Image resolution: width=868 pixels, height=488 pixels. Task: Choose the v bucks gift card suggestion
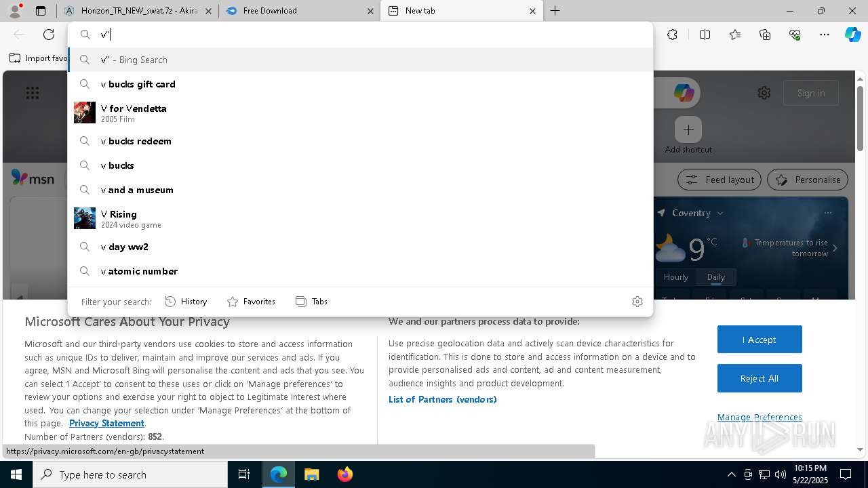pyautogui.click(x=360, y=84)
